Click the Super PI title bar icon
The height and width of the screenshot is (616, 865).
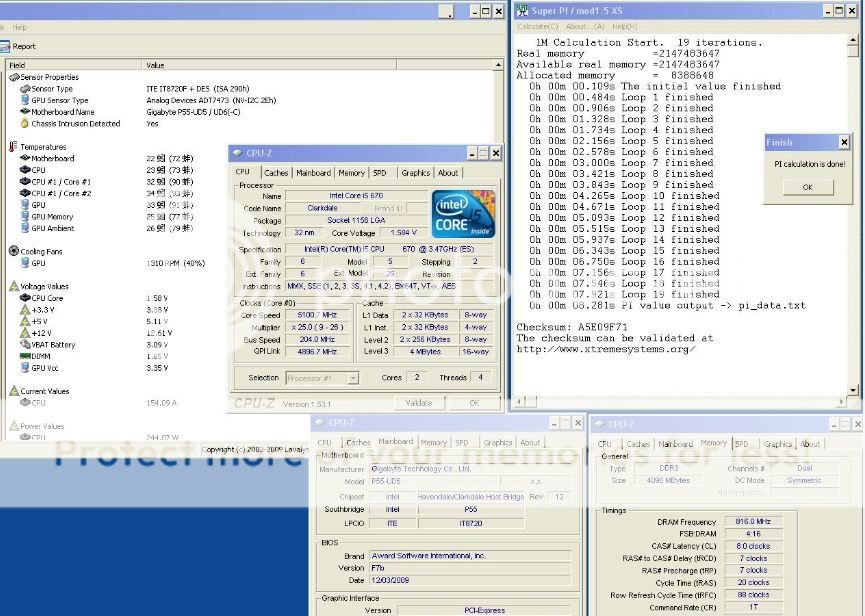[x=521, y=10]
